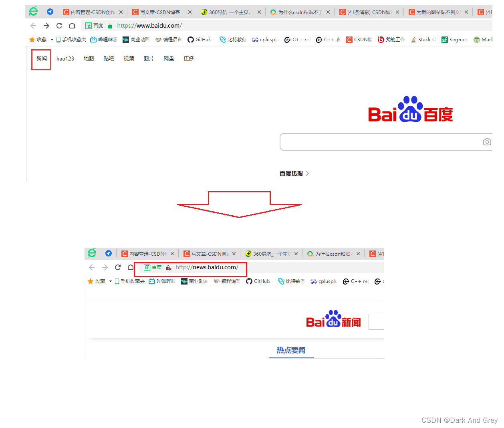Expand the 更多 menu on Baidu homepage
This screenshot has width=504, height=428.
coord(189,59)
